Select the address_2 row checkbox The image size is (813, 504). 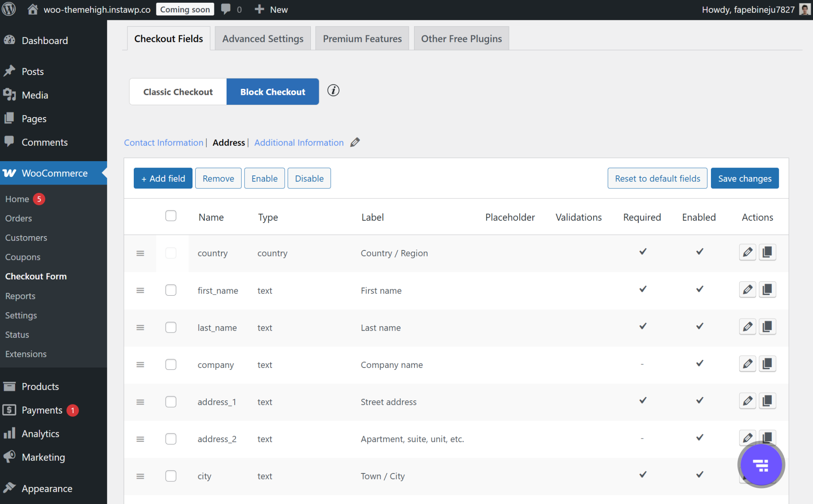pyautogui.click(x=171, y=439)
